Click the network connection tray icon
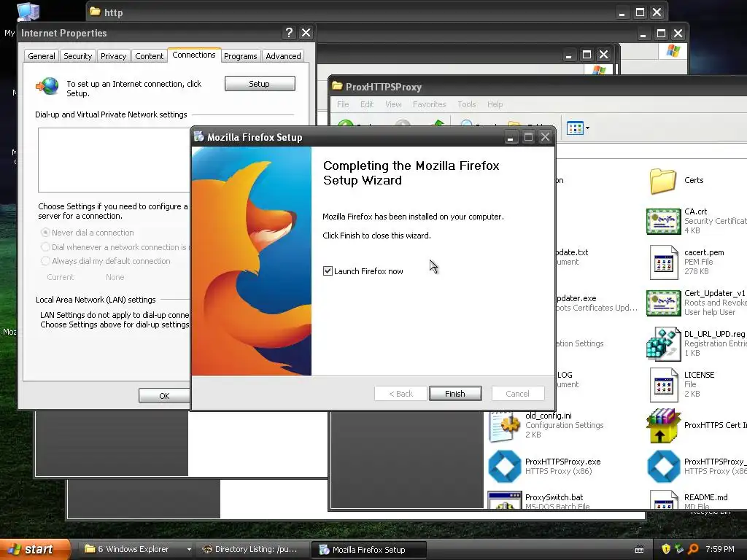Image resolution: width=747 pixels, height=560 pixels. [679, 549]
